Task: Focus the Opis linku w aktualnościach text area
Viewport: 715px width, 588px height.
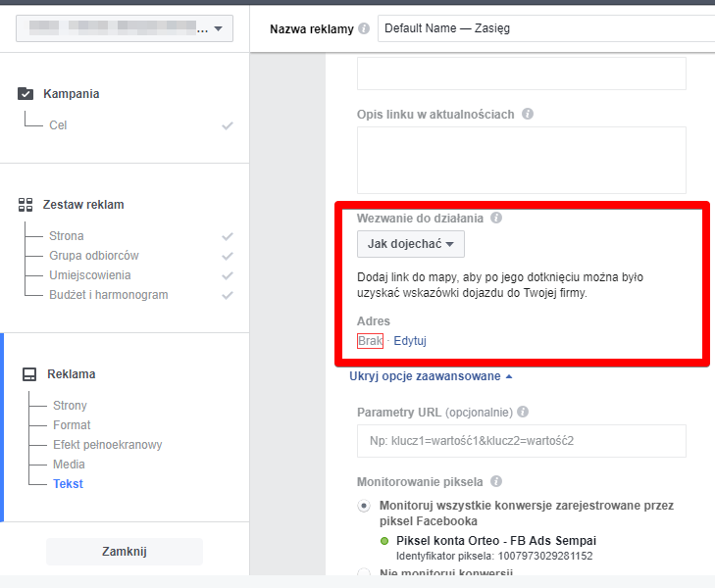Action: (521, 161)
